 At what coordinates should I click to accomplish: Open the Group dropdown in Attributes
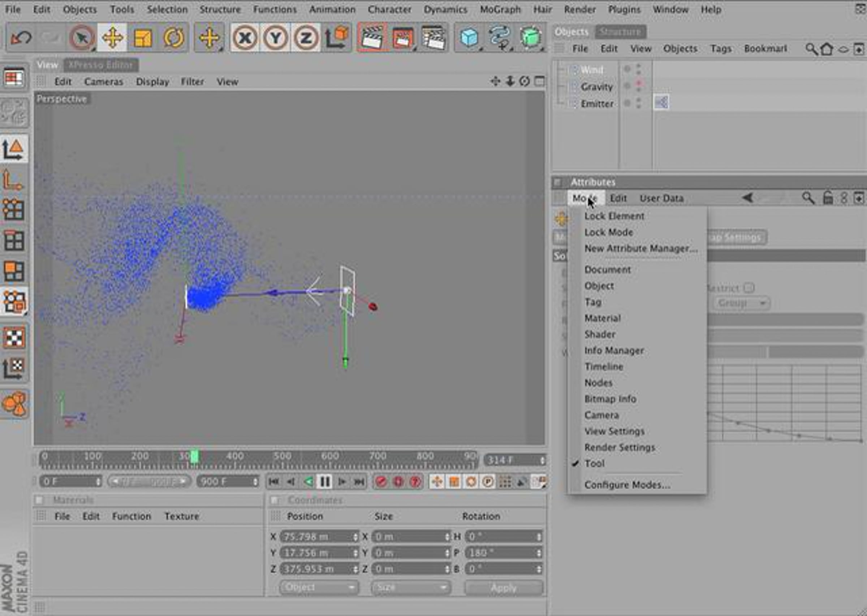741,303
